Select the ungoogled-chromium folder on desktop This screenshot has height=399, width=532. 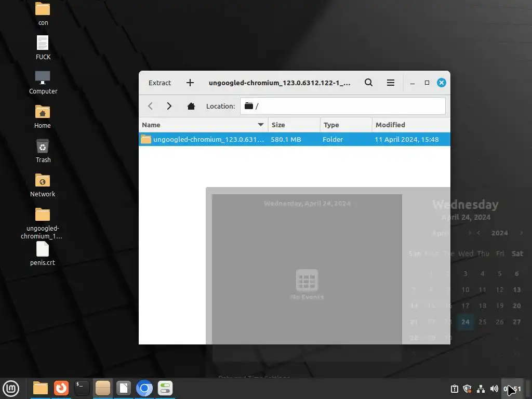[x=42, y=223]
